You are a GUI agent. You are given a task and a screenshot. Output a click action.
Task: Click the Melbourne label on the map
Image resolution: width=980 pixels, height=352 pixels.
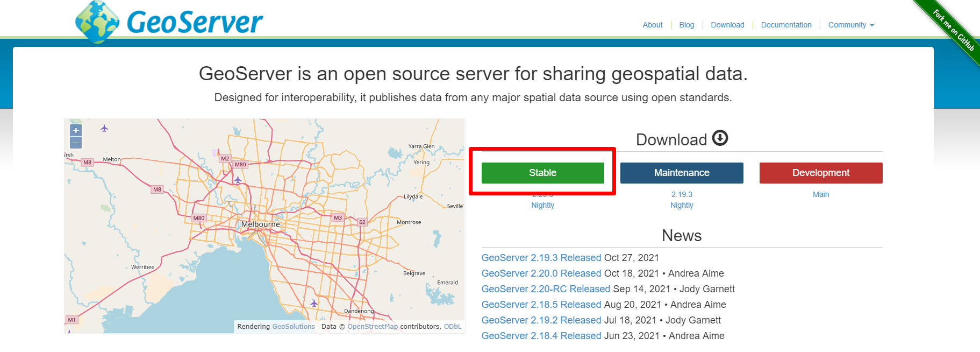[x=261, y=224]
